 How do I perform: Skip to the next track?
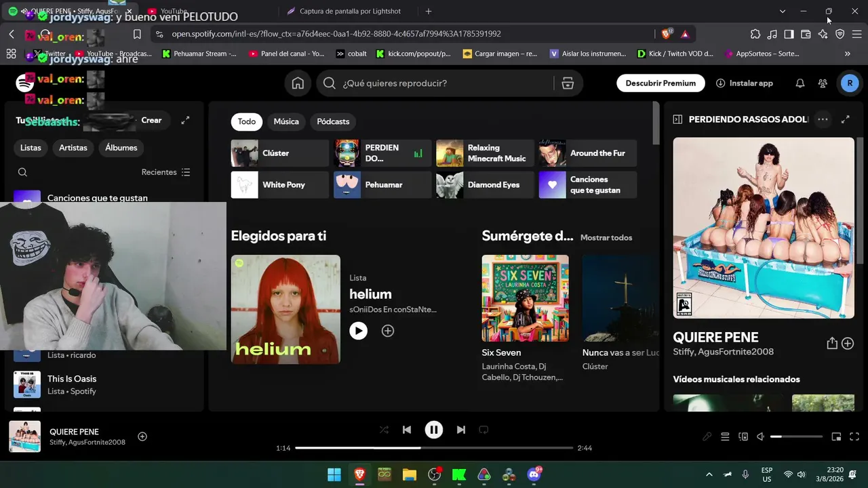click(461, 430)
